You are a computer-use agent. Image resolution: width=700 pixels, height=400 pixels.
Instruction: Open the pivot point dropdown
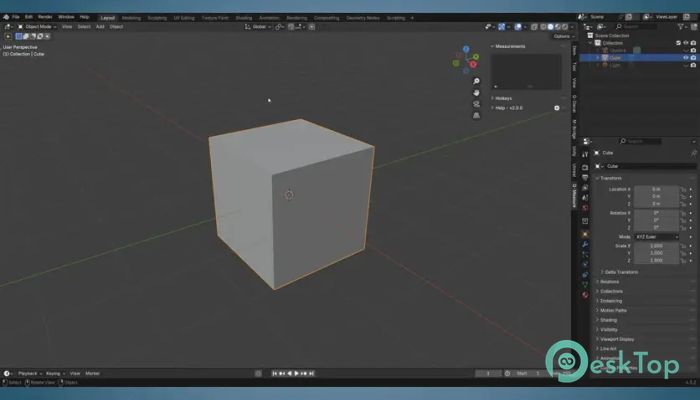[279, 27]
